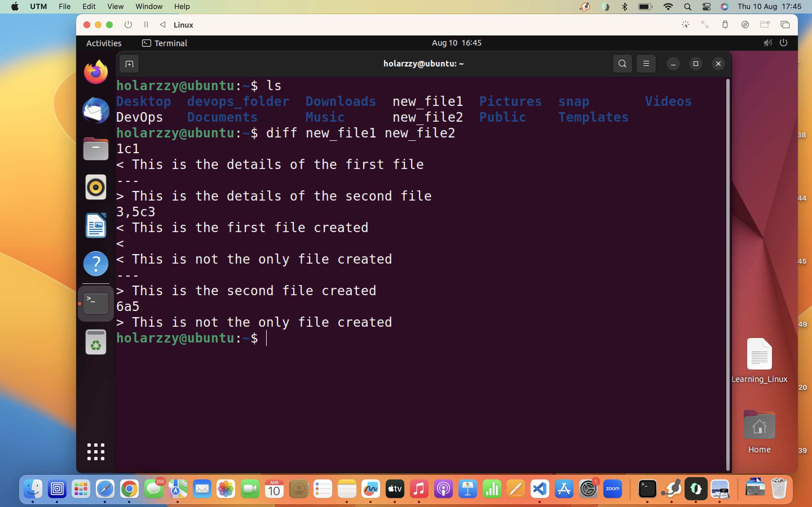The width and height of the screenshot is (812, 507).
Task: Open the USB devices menu in UTM toolbar
Action: (x=725, y=25)
